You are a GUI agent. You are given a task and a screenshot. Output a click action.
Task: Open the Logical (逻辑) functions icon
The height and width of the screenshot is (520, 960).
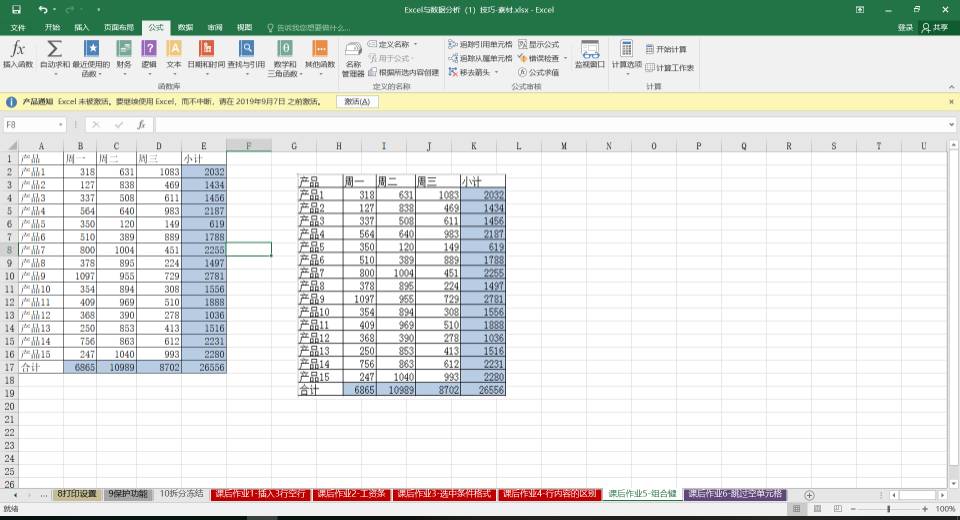(x=149, y=55)
